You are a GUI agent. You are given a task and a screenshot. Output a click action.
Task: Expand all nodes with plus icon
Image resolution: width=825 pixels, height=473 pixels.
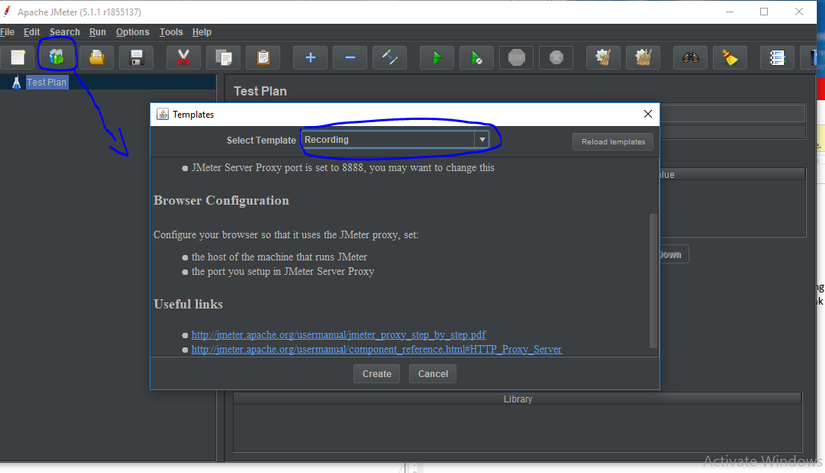tap(310, 57)
